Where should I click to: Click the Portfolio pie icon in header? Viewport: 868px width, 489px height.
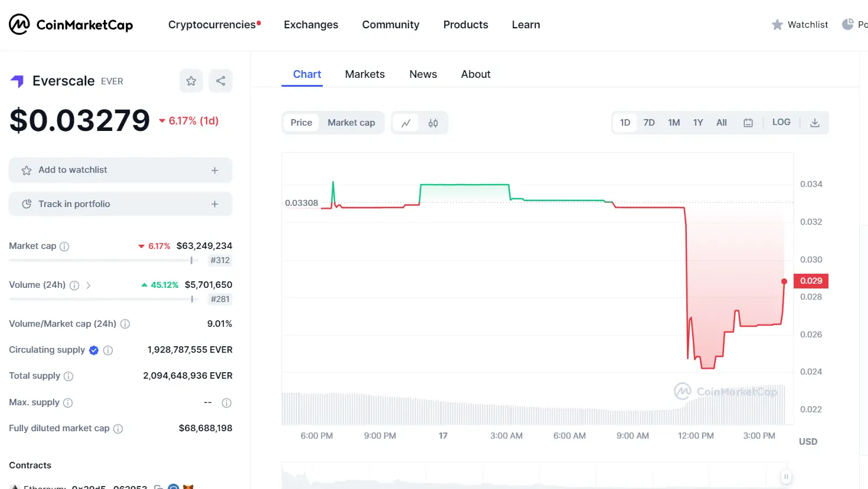848,24
